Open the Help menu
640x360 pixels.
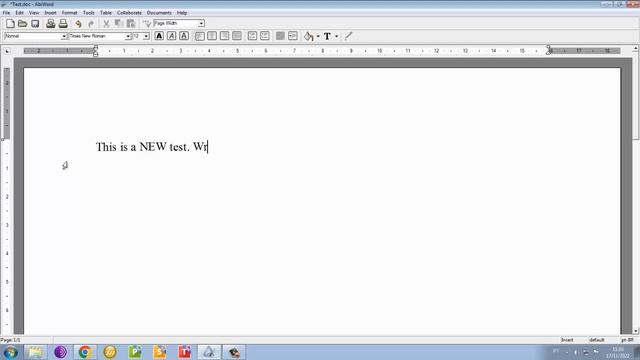182,13
